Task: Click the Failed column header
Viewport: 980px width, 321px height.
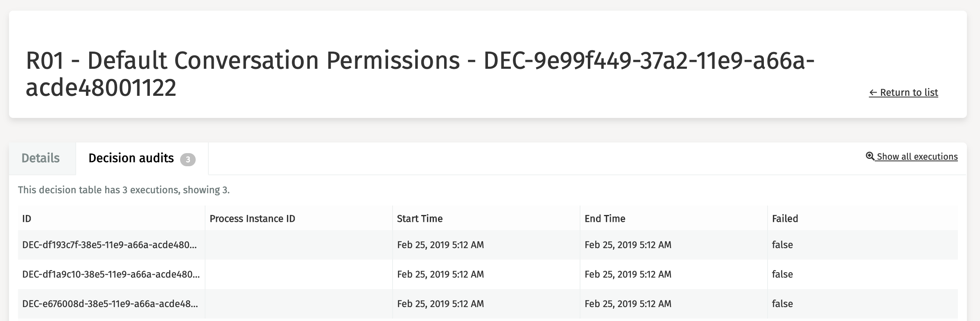Action: coord(785,219)
